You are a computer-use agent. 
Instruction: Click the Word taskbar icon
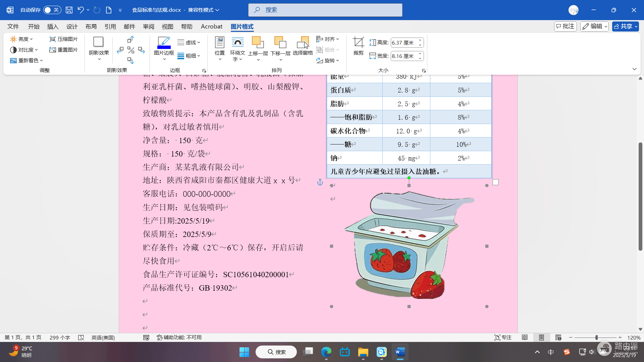tap(400, 352)
